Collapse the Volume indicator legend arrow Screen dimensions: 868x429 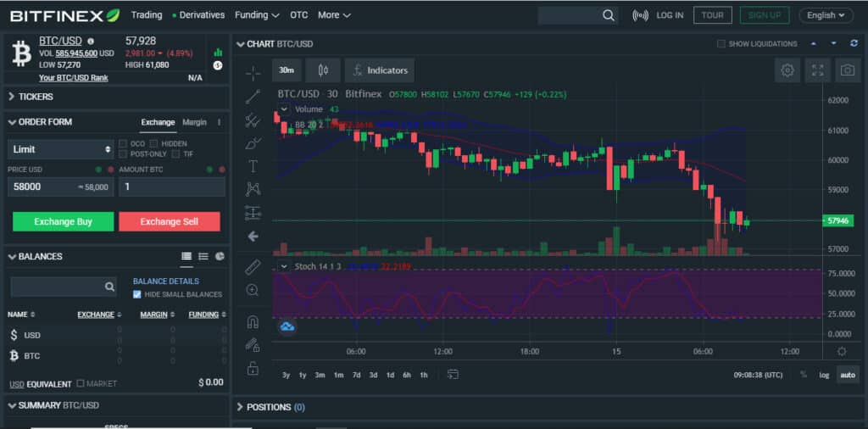[283, 109]
